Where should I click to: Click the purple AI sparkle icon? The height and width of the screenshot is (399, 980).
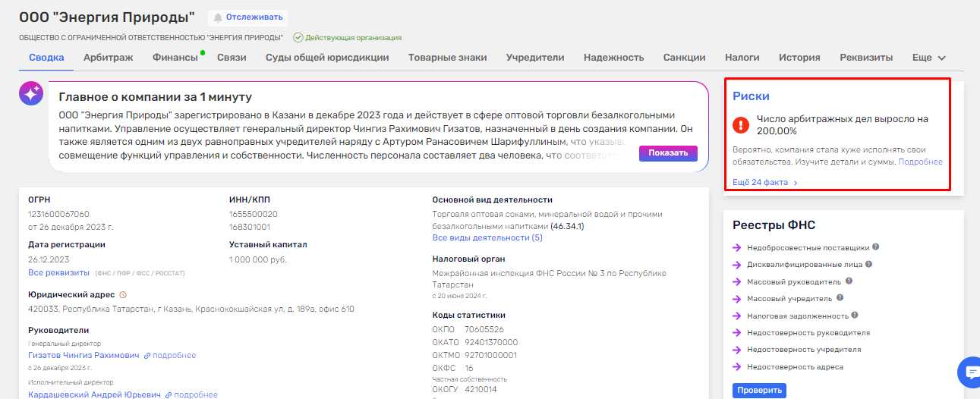(31, 93)
